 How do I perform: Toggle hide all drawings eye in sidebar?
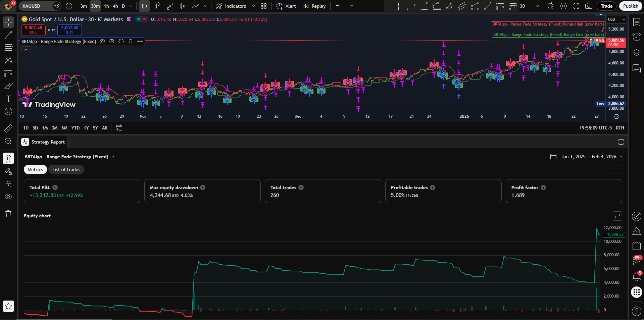pyautogui.click(x=8, y=197)
